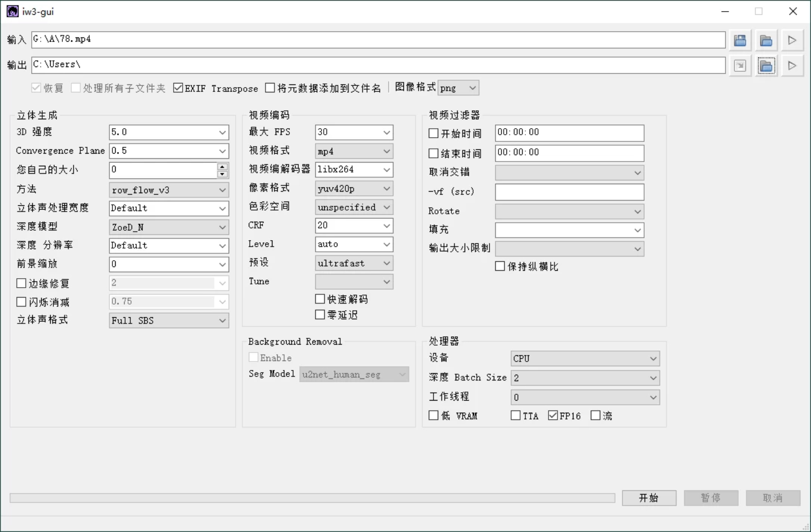
Task: Click inside the -vf (src) text field
Action: [569, 192]
